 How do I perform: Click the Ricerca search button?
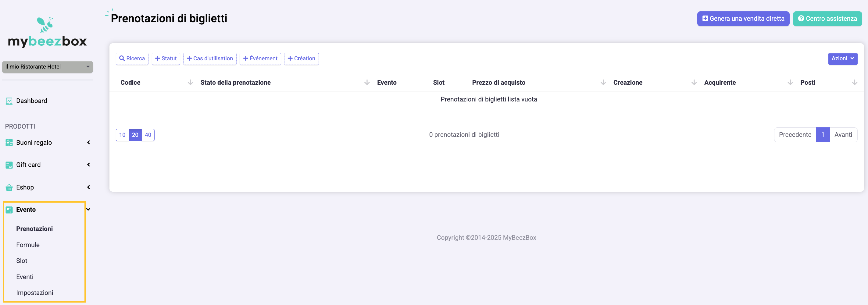click(132, 59)
